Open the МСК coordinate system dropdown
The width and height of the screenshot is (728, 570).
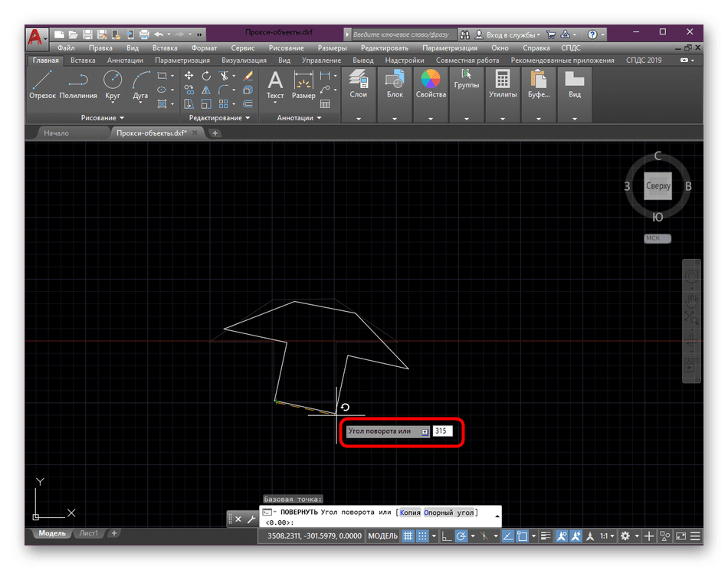coord(657,238)
